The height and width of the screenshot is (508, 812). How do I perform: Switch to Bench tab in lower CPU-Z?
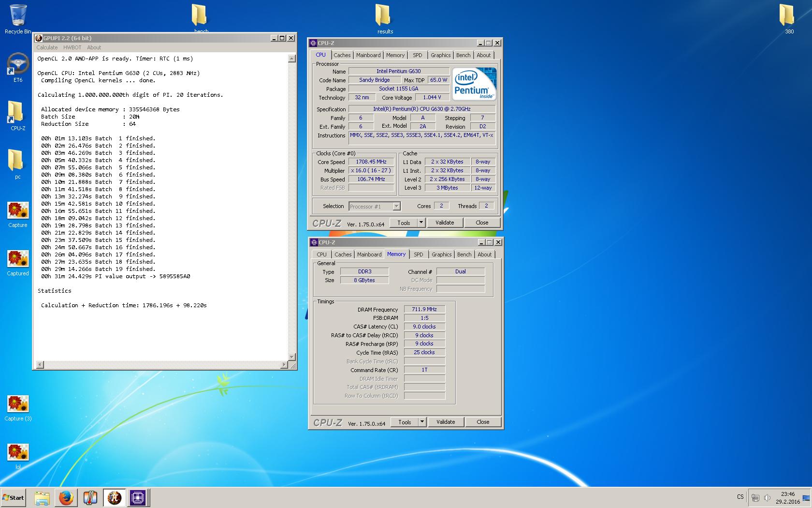tap(464, 254)
